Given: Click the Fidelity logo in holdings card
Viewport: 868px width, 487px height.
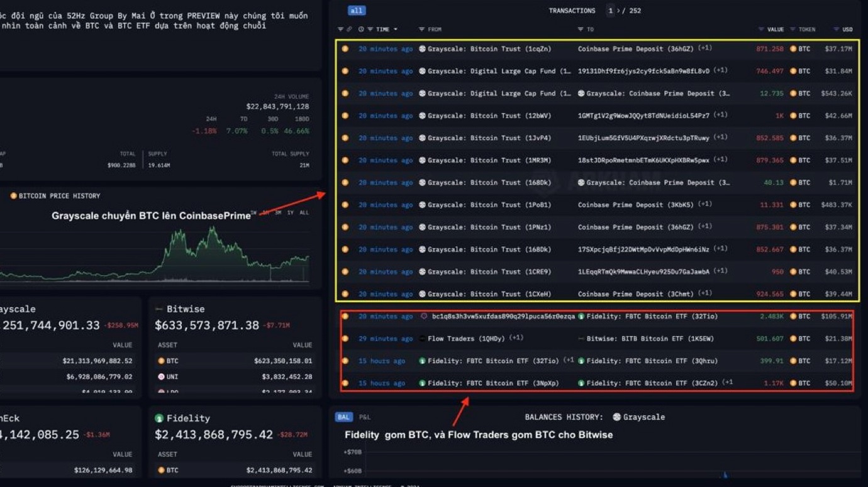Looking at the screenshot, I should [x=159, y=419].
